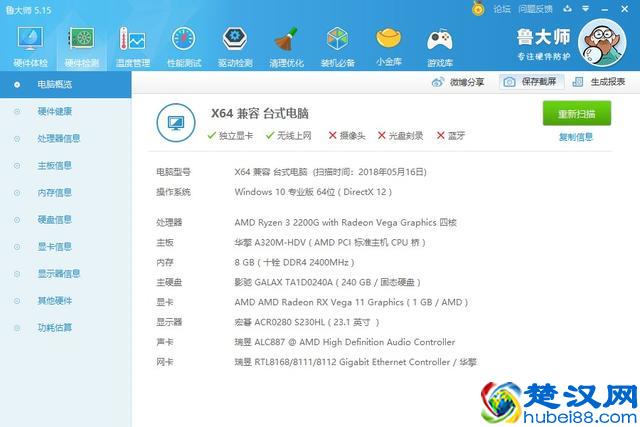Select 电脑概览 in sidebar
The height and width of the screenshot is (427, 640).
point(65,85)
